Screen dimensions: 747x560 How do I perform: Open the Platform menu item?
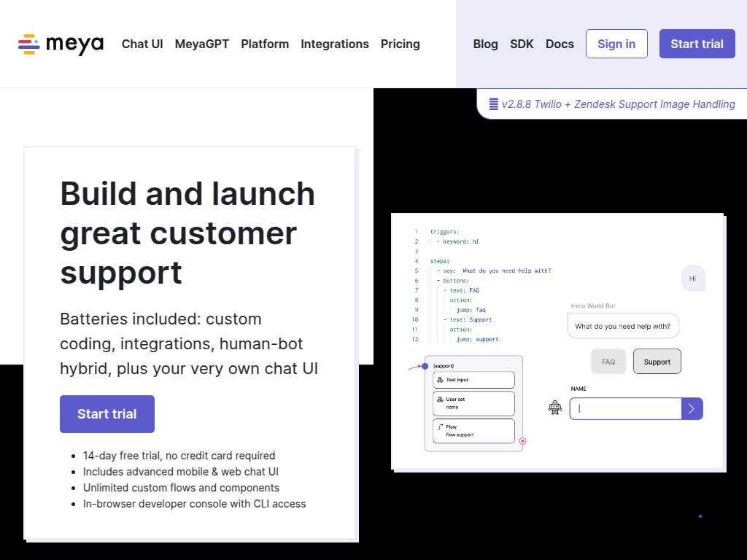(265, 44)
